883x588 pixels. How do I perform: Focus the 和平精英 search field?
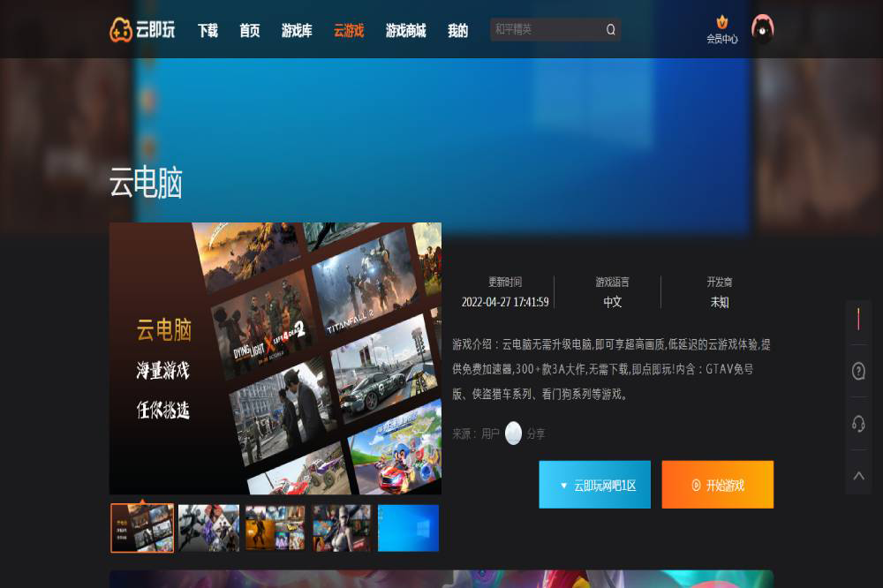point(555,29)
